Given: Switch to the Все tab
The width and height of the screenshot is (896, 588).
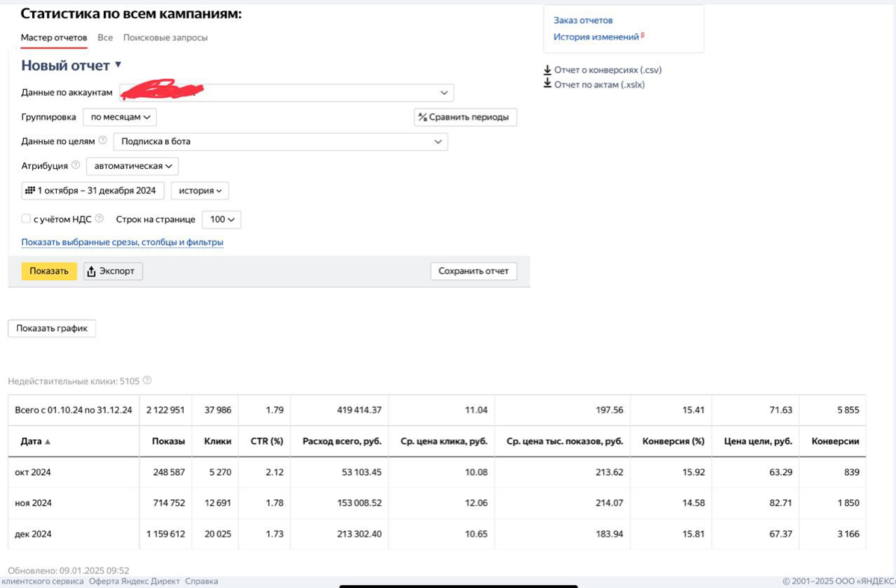Looking at the screenshot, I should click(x=105, y=37).
